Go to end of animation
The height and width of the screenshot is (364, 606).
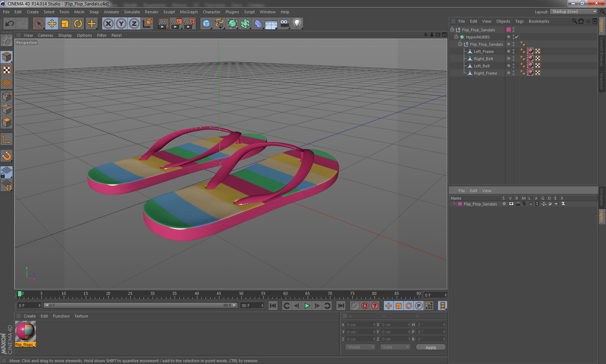(x=341, y=306)
